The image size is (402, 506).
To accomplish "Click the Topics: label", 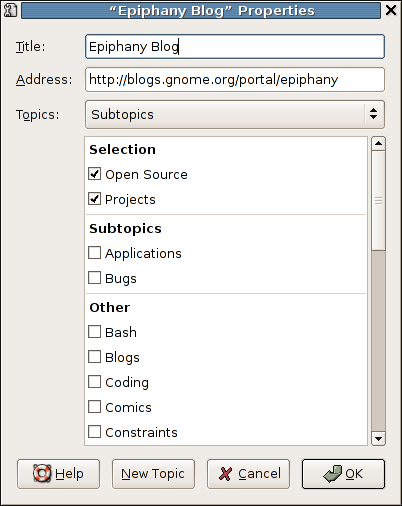I will tap(38, 115).
